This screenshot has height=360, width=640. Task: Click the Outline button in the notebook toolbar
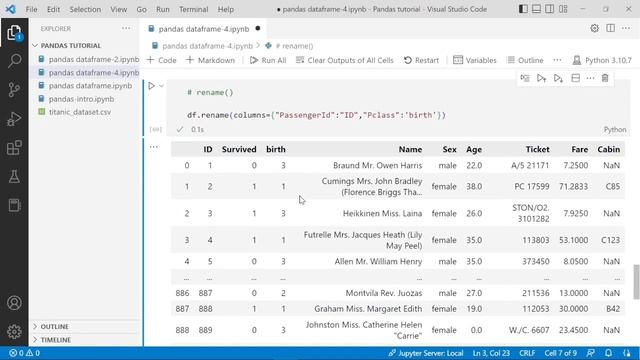coord(525,60)
